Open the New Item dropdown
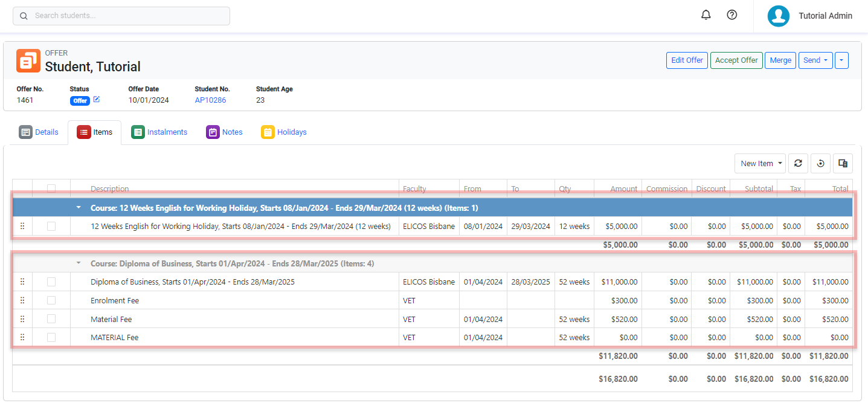This screenshot has width=868, height=406. coord(760,163)
